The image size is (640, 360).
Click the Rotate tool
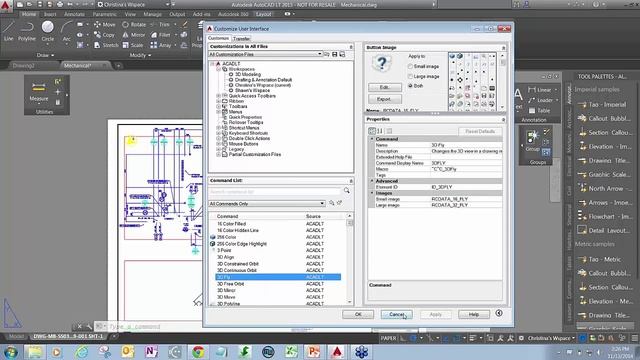134,24
